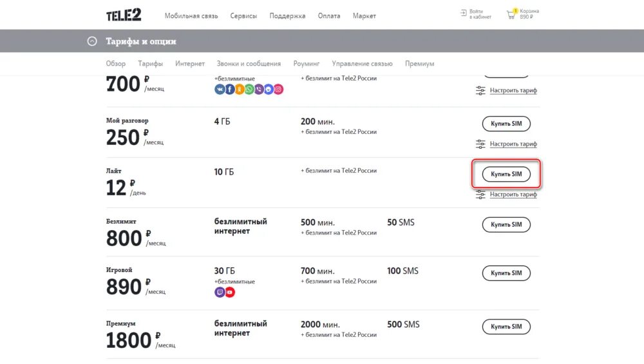The image size is (644, 364).
Task: Click the Тарифы и опции heading
Action: click(x=141, y=41)
